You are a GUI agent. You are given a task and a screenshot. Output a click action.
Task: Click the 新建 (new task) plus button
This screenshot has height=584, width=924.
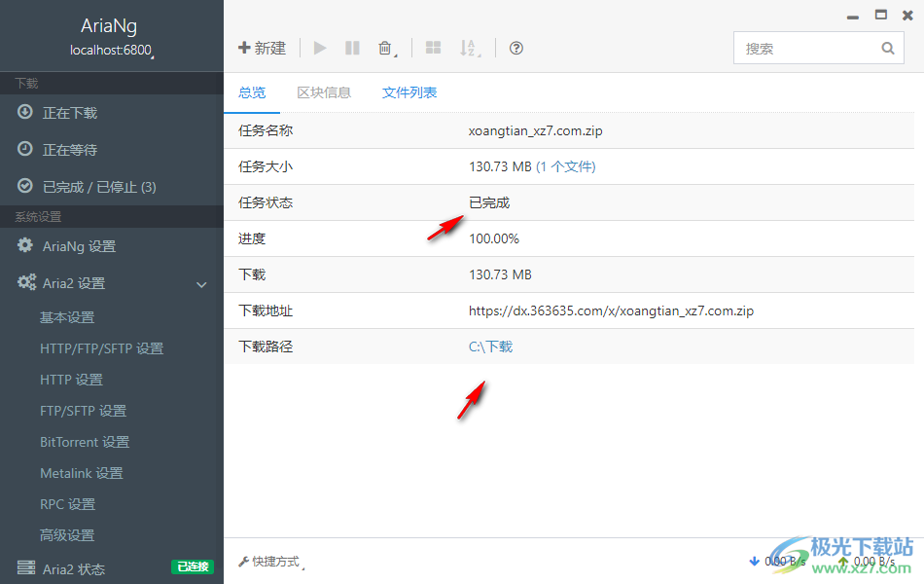(x=262, y=48)
